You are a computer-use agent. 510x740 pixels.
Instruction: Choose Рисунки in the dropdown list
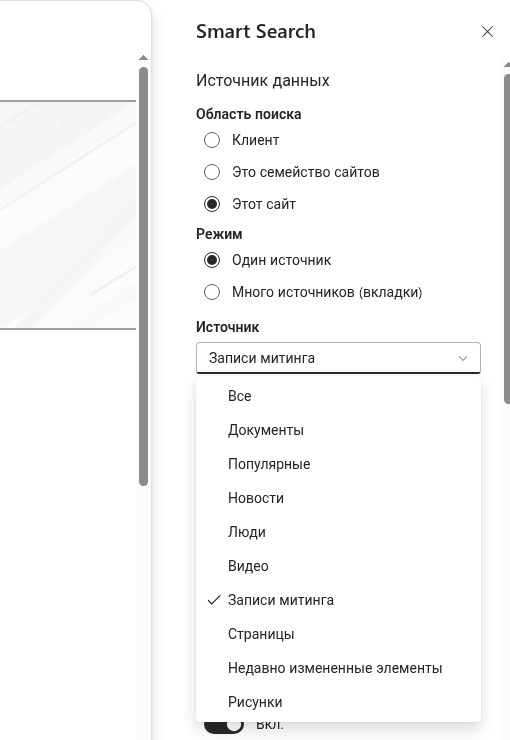pos(338,702)
